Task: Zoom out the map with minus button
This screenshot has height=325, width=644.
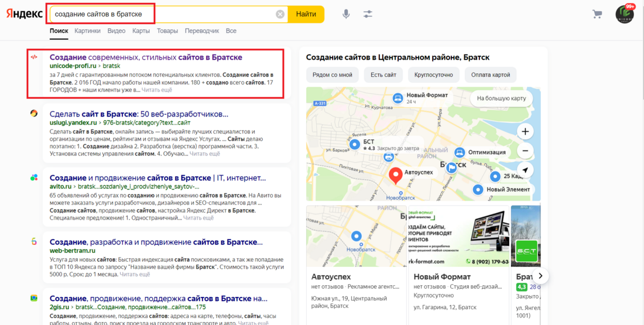Action: (x=525, y=151)
